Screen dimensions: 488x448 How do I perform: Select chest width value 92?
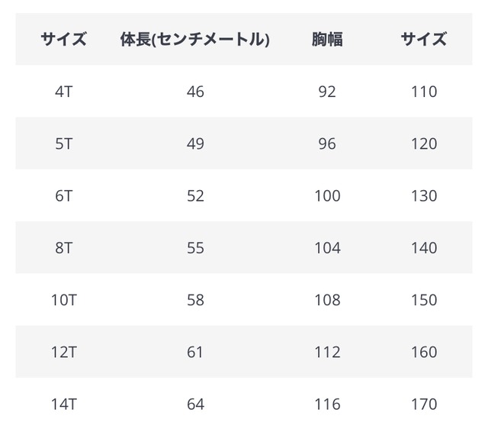(x=327, y=92)
